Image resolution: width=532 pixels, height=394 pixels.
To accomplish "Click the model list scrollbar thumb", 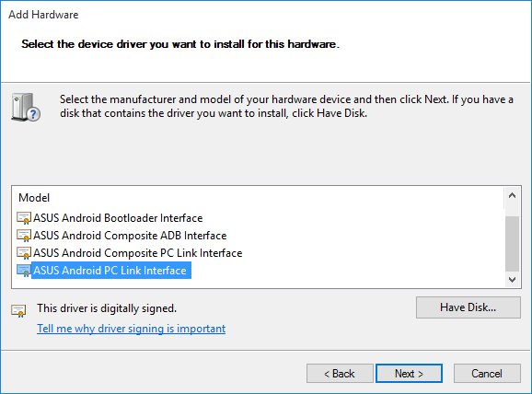I will (513, 244).
